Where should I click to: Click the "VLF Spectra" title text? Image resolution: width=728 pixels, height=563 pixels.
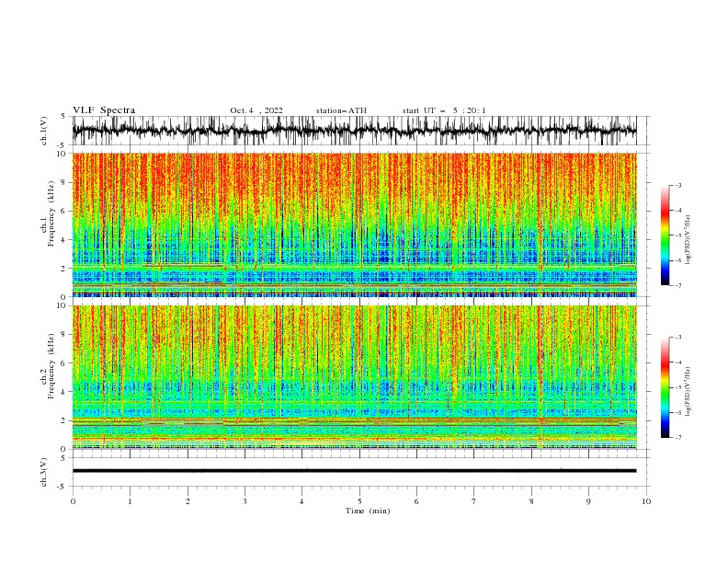tap(104, 110)
